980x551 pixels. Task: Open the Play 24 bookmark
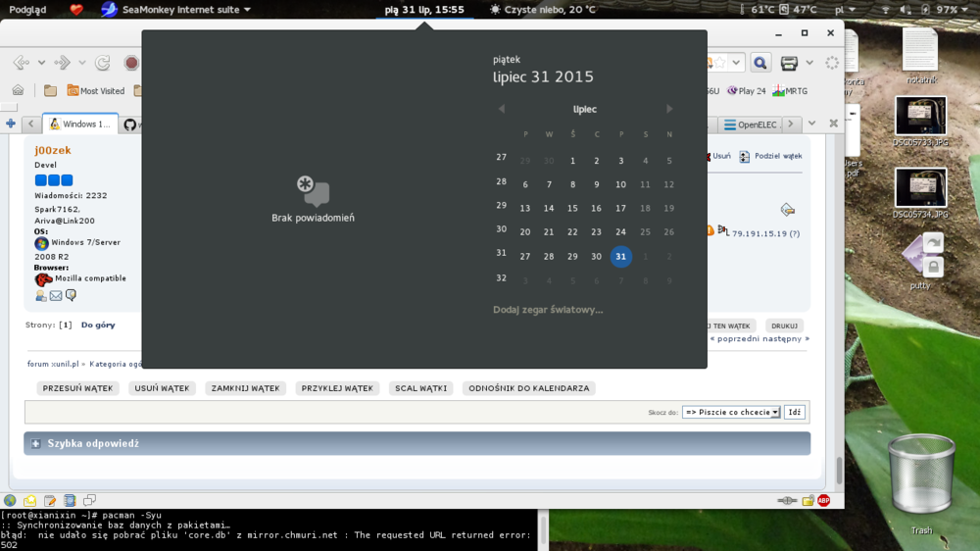pyautogui.click(x=746, y=90)
